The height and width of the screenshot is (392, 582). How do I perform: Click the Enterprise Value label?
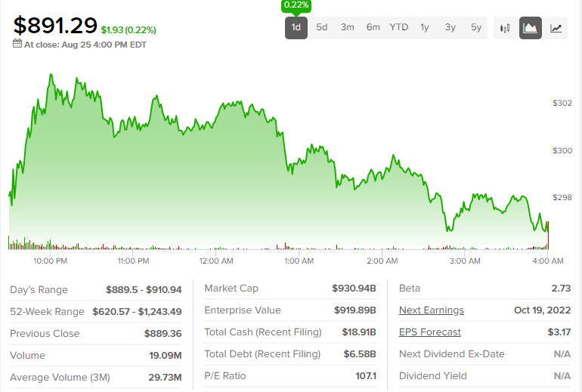[x=243, y=310]
